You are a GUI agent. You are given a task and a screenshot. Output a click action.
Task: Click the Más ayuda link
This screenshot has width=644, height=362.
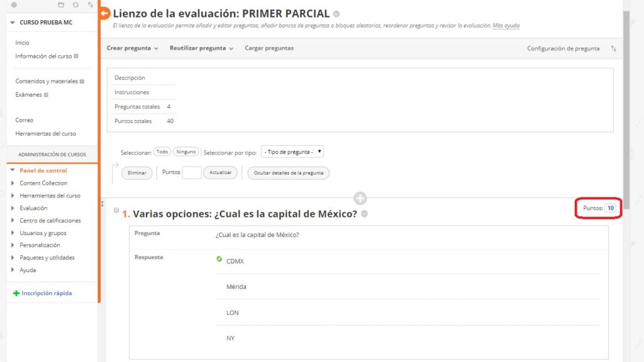tap(506, 26)
